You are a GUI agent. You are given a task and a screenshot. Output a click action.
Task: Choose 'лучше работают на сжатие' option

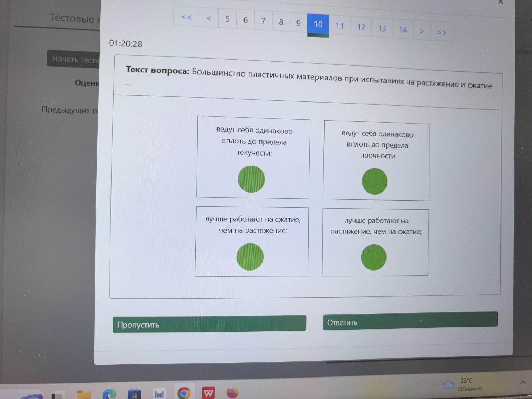(x=250, y=257)
